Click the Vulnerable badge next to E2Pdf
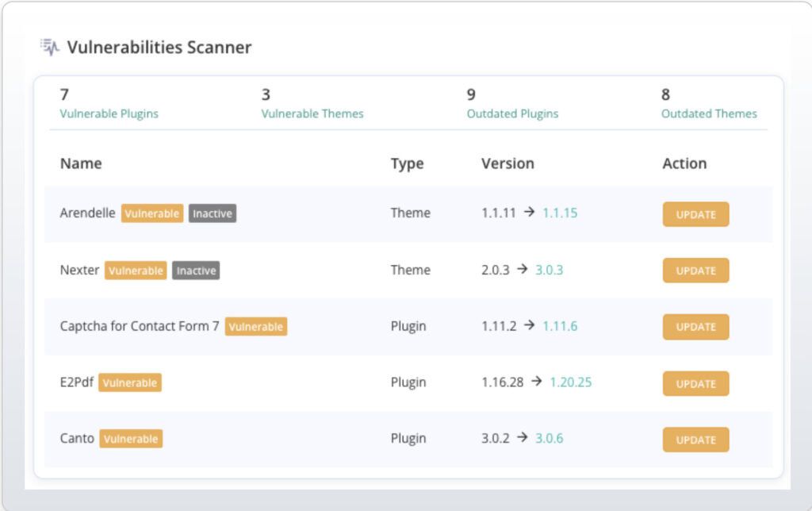This screenshot has width=812, height=511. pyautogui.click(x=130, y=382)
